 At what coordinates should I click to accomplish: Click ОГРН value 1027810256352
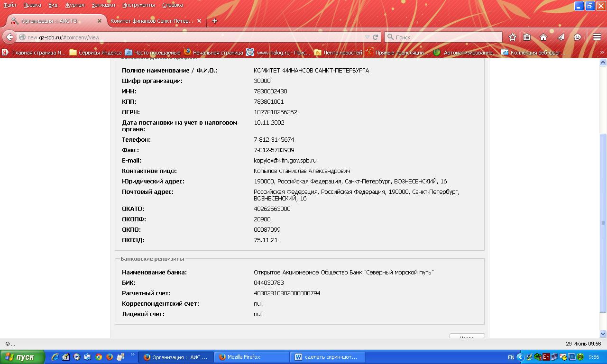(x=276, y=112)
